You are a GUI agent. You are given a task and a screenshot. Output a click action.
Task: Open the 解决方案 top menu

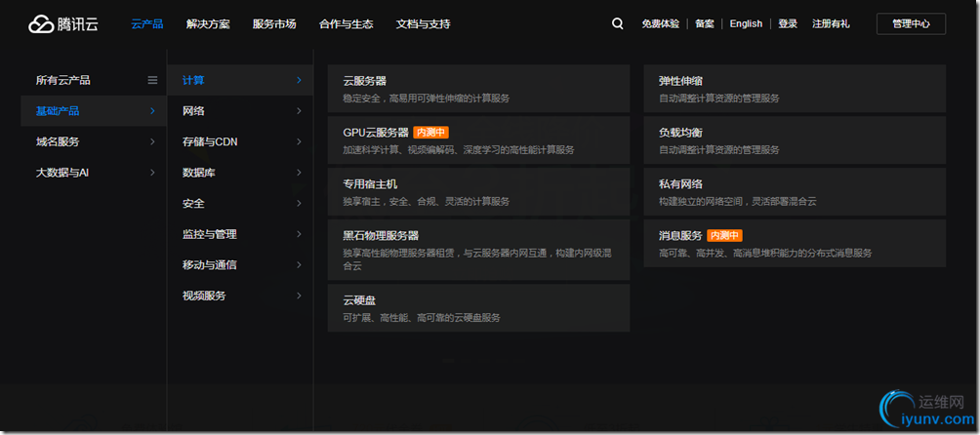point(208,24)
